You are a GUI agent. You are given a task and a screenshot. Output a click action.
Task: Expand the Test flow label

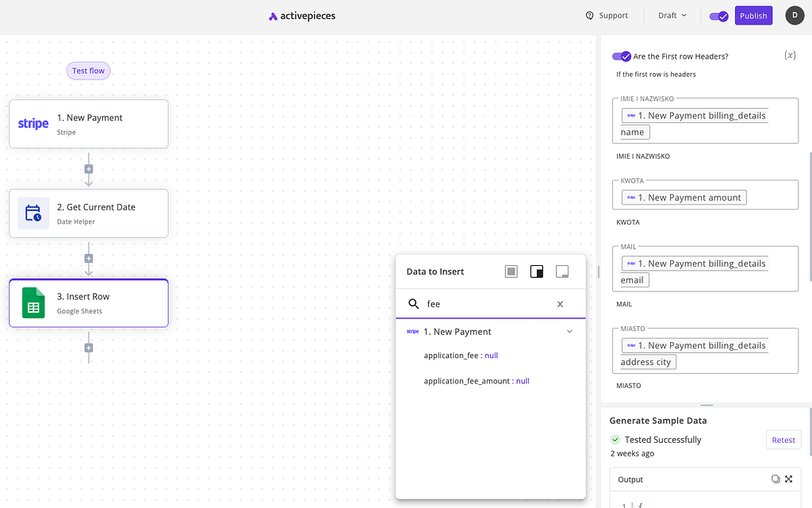(x=88, y=71)
